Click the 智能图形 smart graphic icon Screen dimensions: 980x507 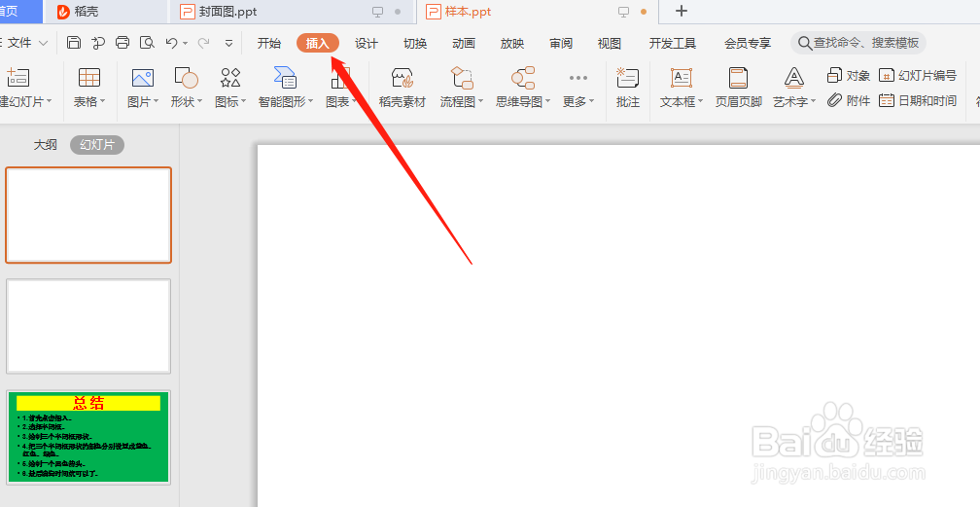[286, 78]
